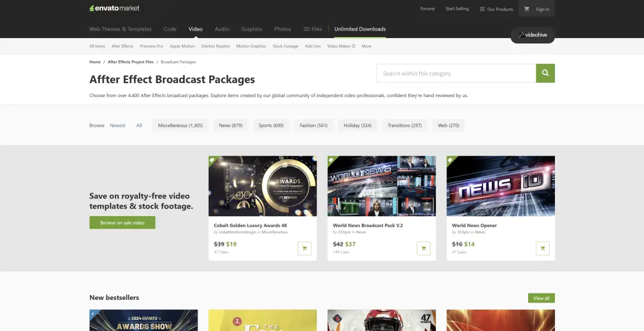Open the After Effects sub-navigation item

tap(122, 46)
